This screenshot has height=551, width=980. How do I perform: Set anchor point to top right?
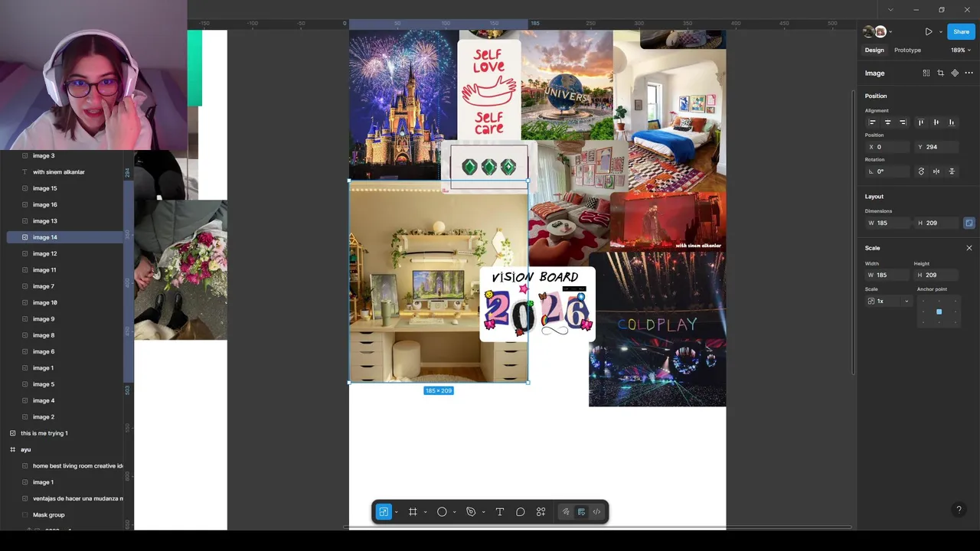pos(954,301)
